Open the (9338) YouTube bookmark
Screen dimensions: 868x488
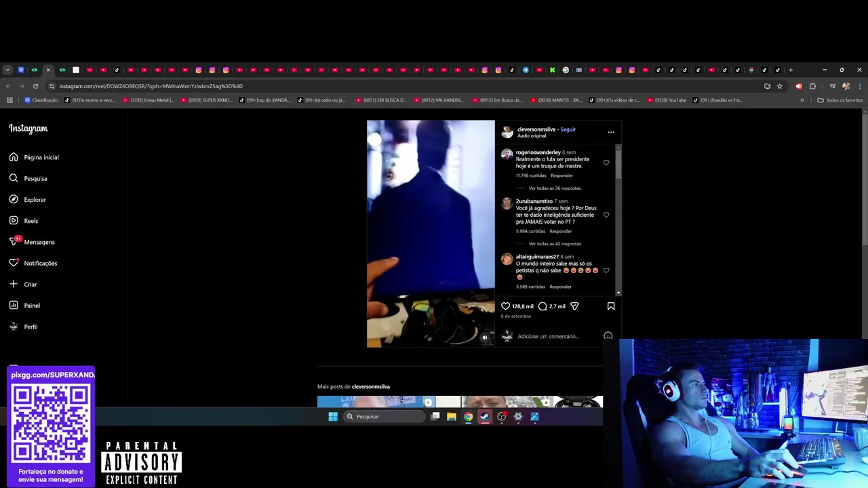(x=667, y=100)
